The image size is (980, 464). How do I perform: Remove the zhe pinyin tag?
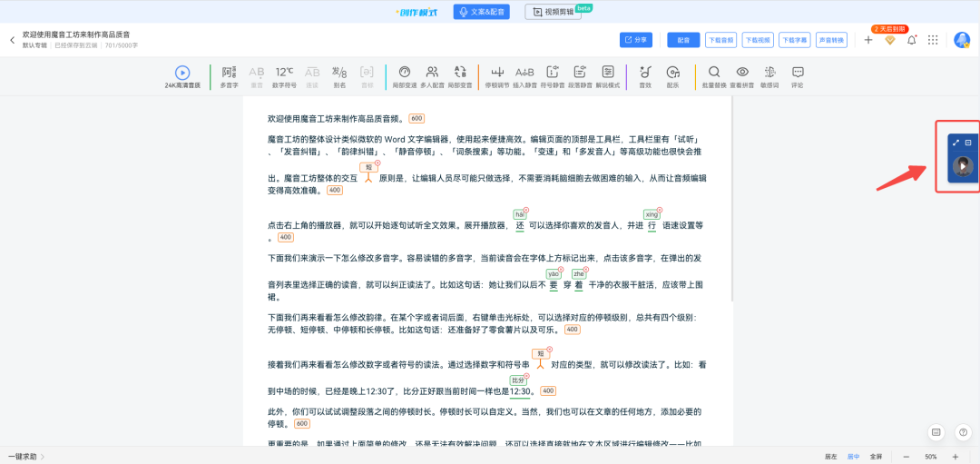[585, 270]
